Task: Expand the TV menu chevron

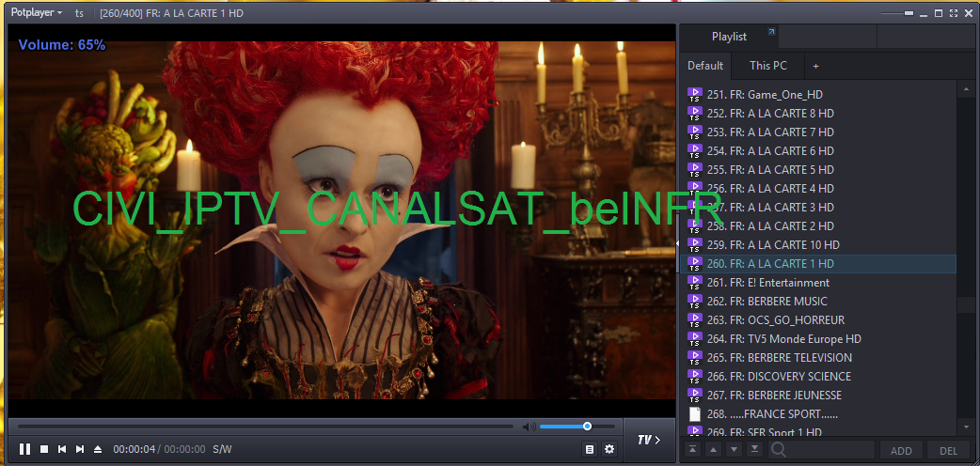Action: coord(649,440)
